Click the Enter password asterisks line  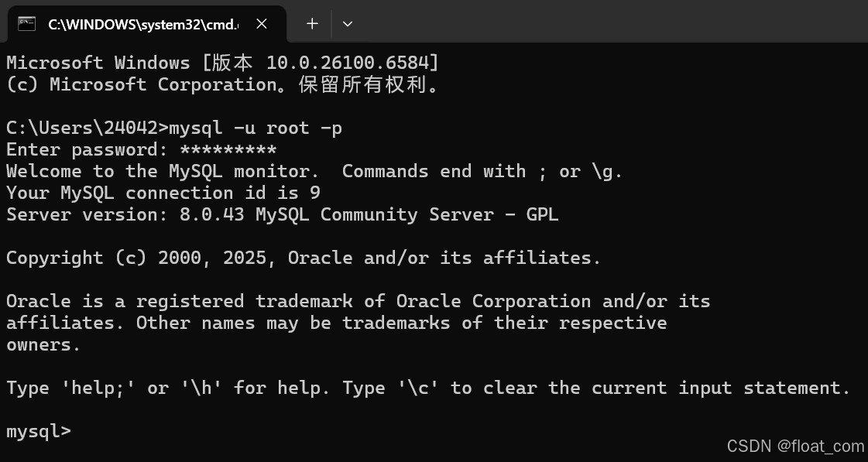(x=141, y=149)
